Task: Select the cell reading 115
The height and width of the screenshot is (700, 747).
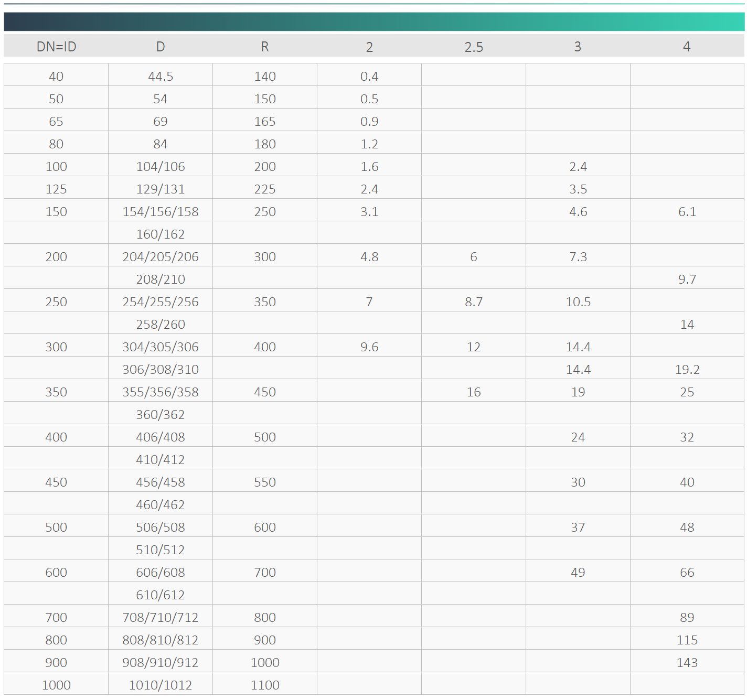Action: tap(687, 640)
